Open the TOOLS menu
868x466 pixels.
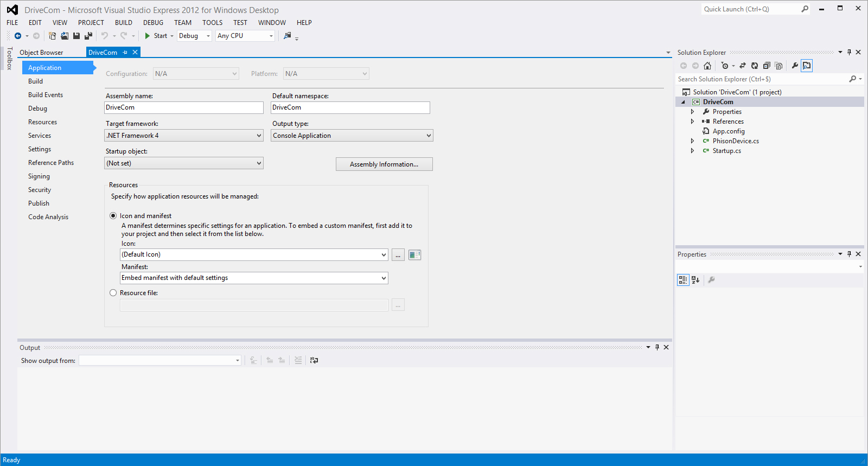coord(213,23)
